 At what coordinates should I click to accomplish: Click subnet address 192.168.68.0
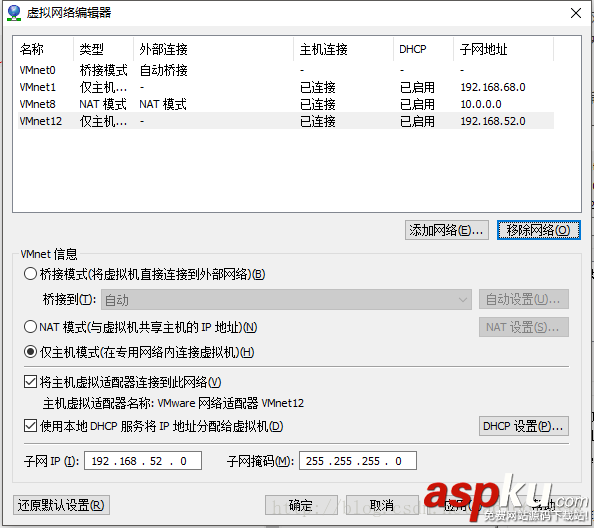[x=493, y=87]
